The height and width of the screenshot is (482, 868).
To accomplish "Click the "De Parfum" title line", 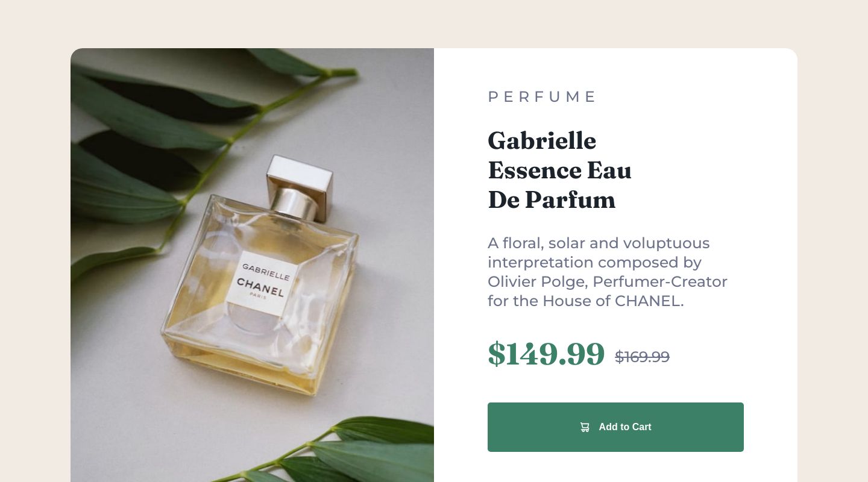I will coord(552,200).
